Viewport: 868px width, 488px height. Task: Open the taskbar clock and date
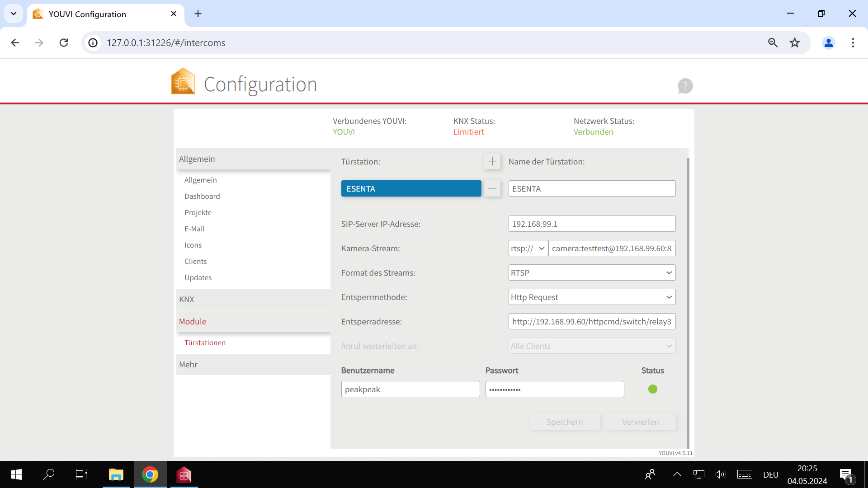click(x=807, y=474)
